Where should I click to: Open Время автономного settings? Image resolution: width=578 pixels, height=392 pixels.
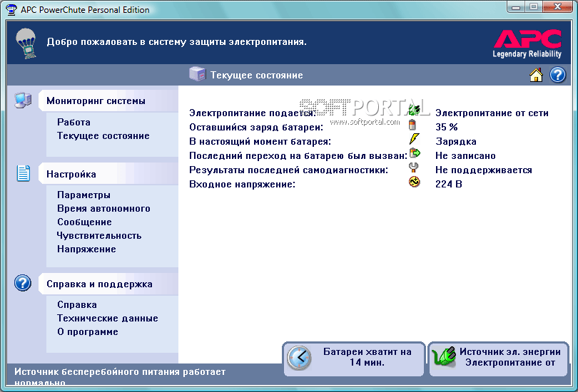103,208
